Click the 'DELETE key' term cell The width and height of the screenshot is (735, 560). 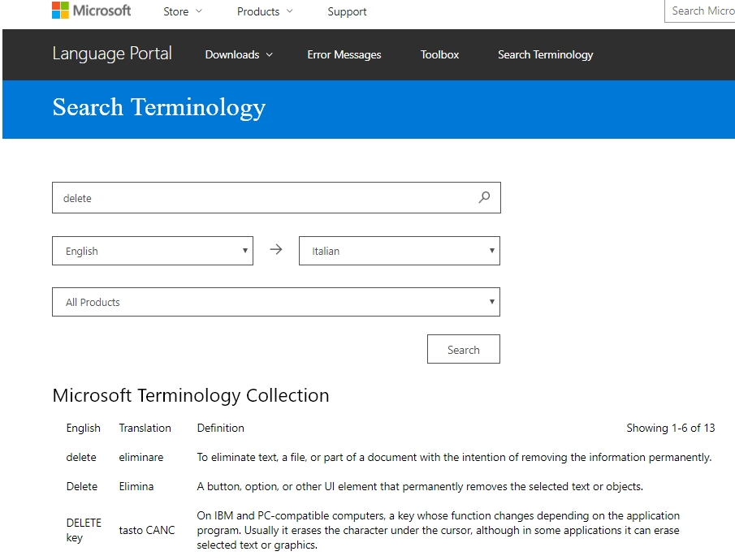pos(84,530)
